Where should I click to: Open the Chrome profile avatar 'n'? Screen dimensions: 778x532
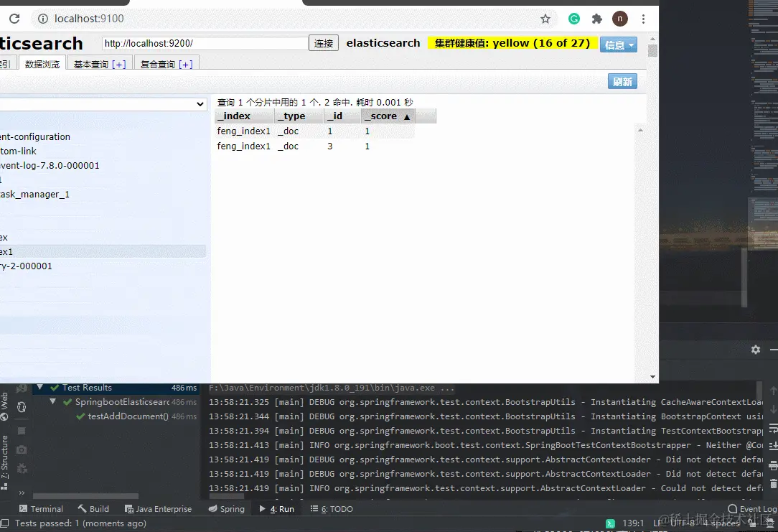619,19
